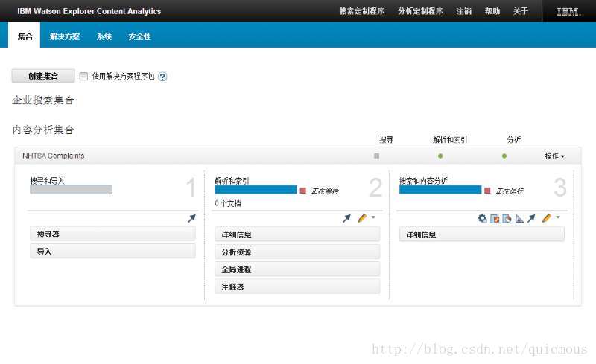Open the 操作 dropdown menu
Viewport: 596px width, 364px height.
coord(554,156)
